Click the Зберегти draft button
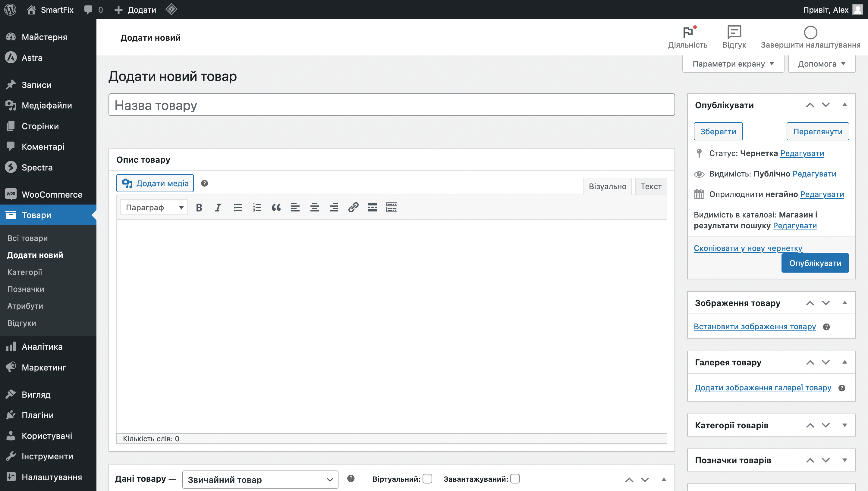Viewport: 868px width, 491px height. coord(718,132)
